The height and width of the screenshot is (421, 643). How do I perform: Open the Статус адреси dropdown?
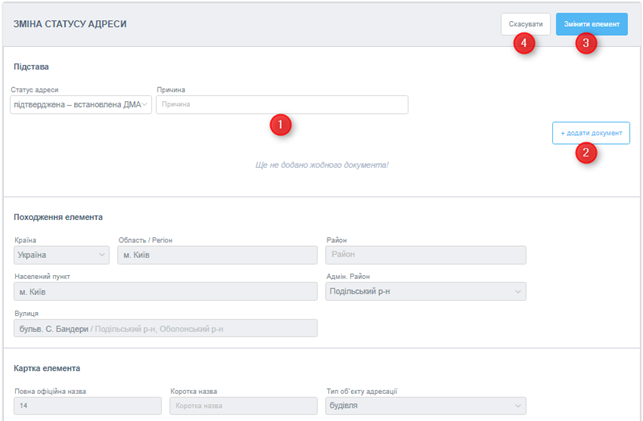(x=81, y=104)
